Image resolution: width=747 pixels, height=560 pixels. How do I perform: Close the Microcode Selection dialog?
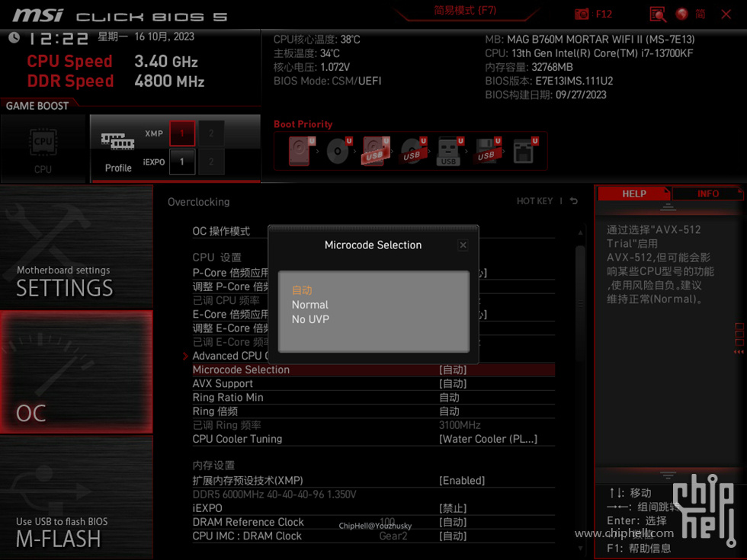pyautogui.click(x=463, y=245)
